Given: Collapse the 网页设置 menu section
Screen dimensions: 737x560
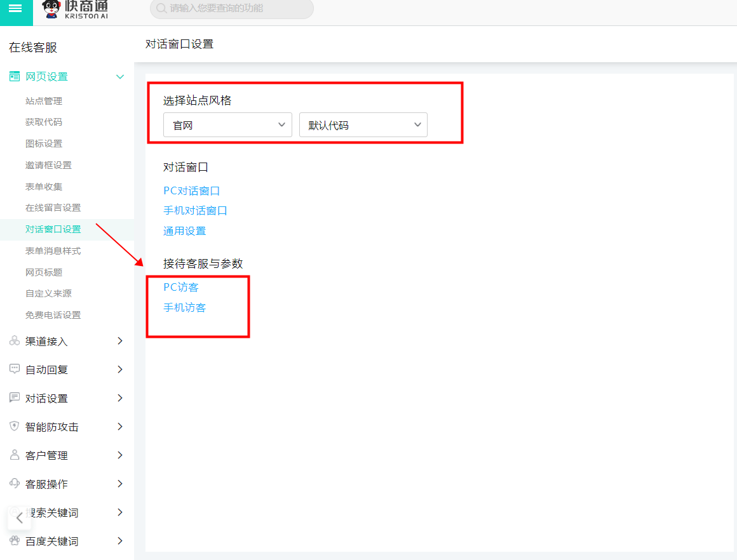Looking at the screenshot, I should tap(119, 77).
